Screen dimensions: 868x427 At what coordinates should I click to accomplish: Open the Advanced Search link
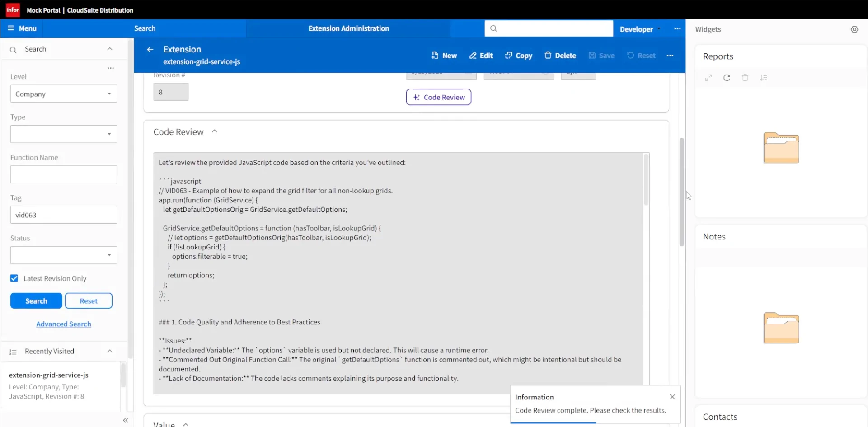pyautogui.click(x=63, y=324)
